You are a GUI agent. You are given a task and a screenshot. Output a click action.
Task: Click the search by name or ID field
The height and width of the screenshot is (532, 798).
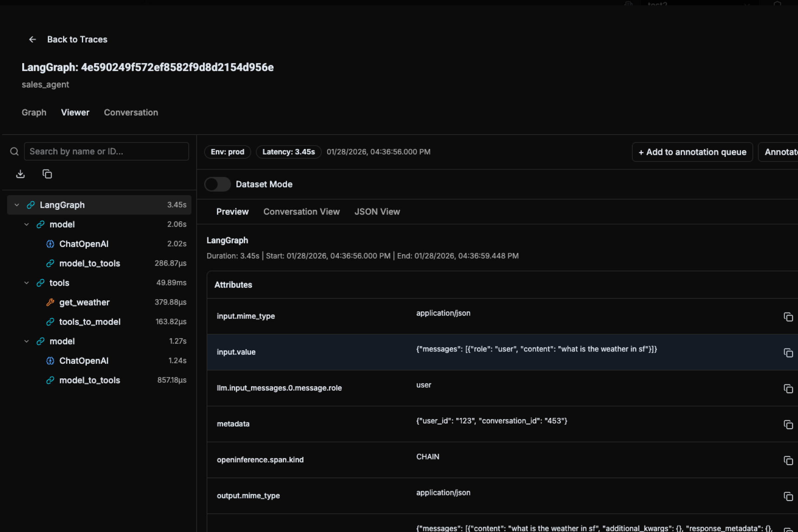[106, 151]
